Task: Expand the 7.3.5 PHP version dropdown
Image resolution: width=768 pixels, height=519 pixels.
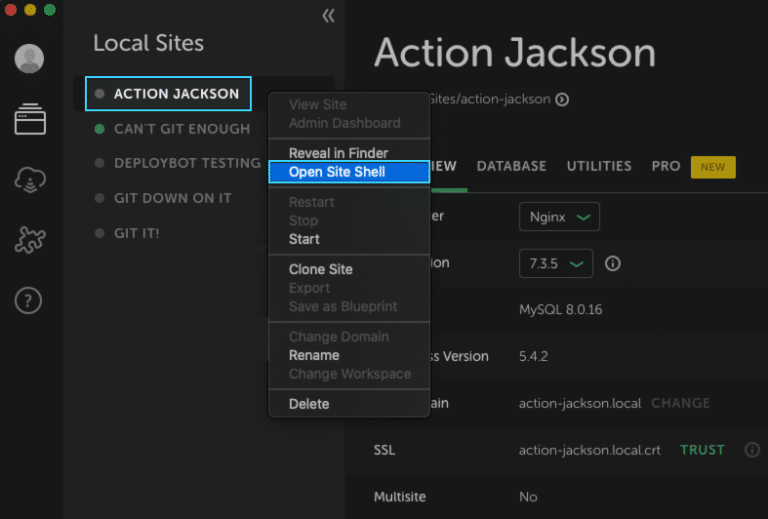Action: click(555, 264)
